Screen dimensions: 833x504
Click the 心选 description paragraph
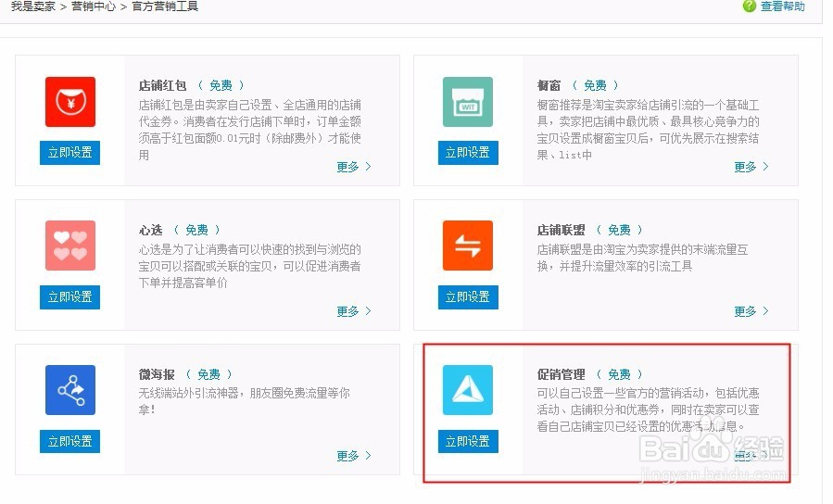[249, 266]
